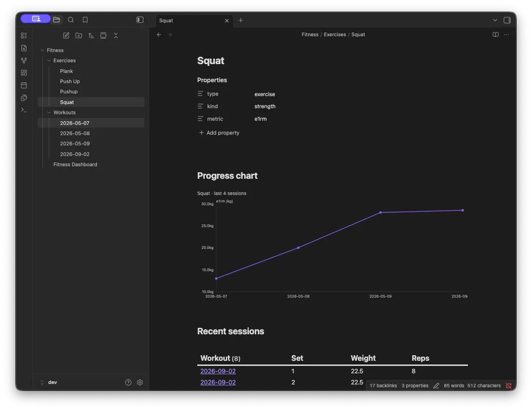This screenshot has height=410, width=532.
Task: Click red sync status icon
Action: (508, 385)
